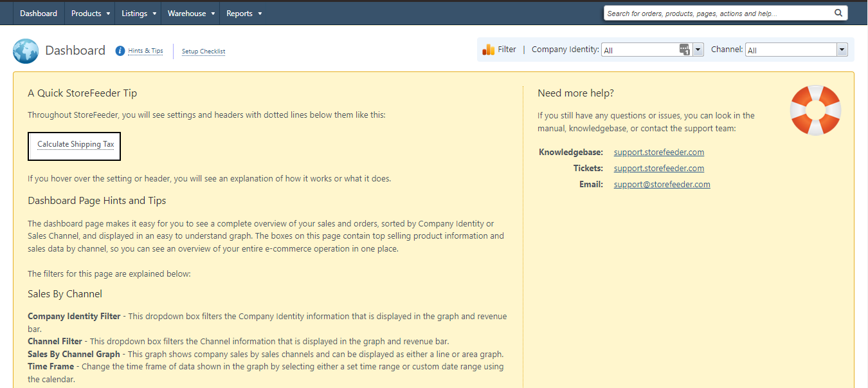The image size is (868, 388).
Task: Click the search magnifier icon
Action: (838, 13)
